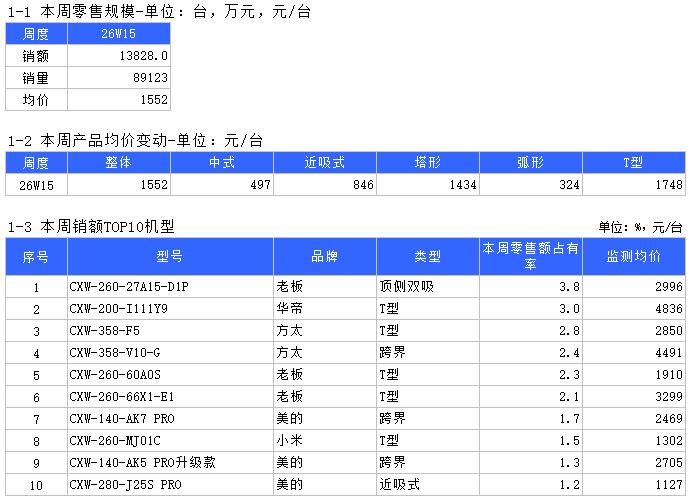Click the price 4836 for CXW-200-I111Y9
Screen dimensions: 691x503
coord(669,309)
